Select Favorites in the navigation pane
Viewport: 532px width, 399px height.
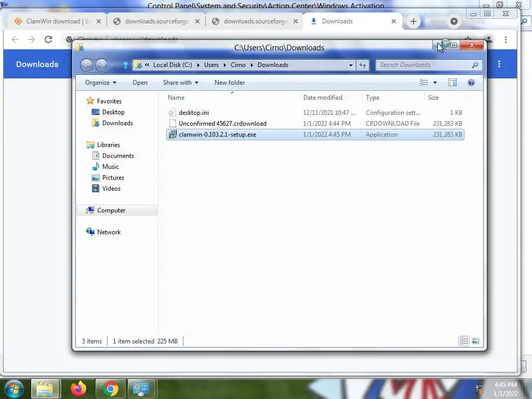[x=109, y=101]
